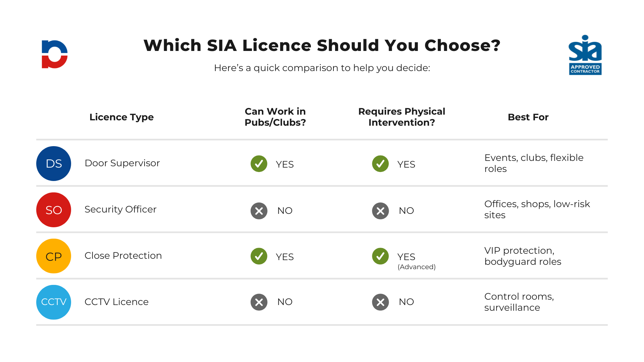Click the yellow CP circle badge
The width and height of the screenshot is (644, 362).
click(x=54, y=256)
